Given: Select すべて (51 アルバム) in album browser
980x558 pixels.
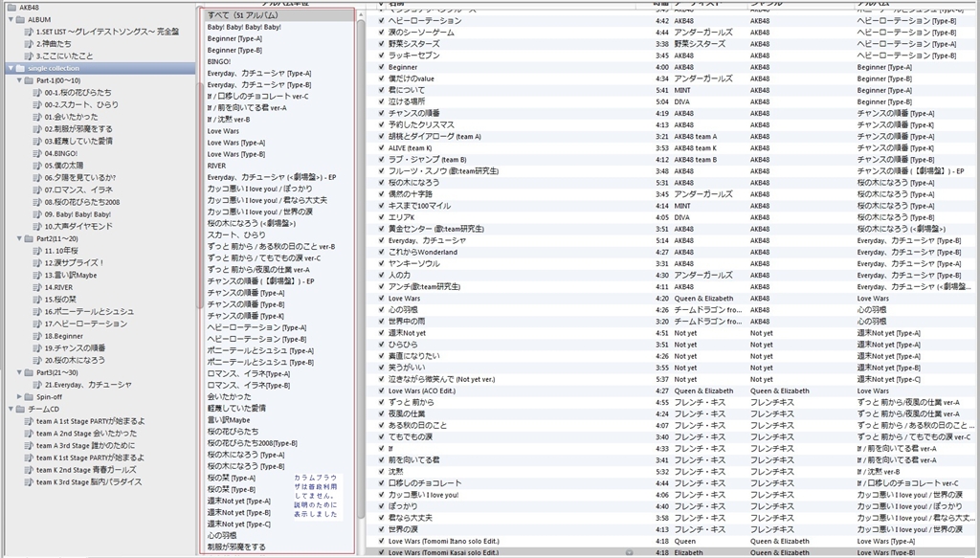Looking at the screenshot, I should 279,15.
